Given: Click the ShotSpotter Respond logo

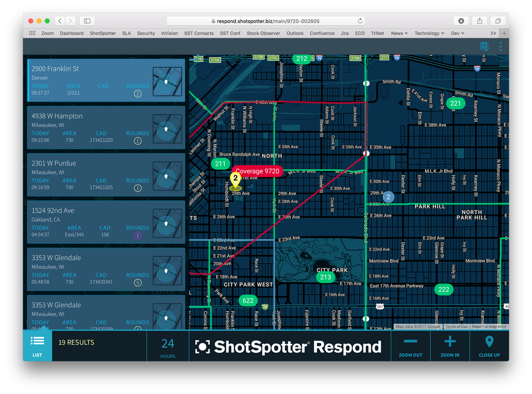Looking at the screenshot, I should click(288, 347).
